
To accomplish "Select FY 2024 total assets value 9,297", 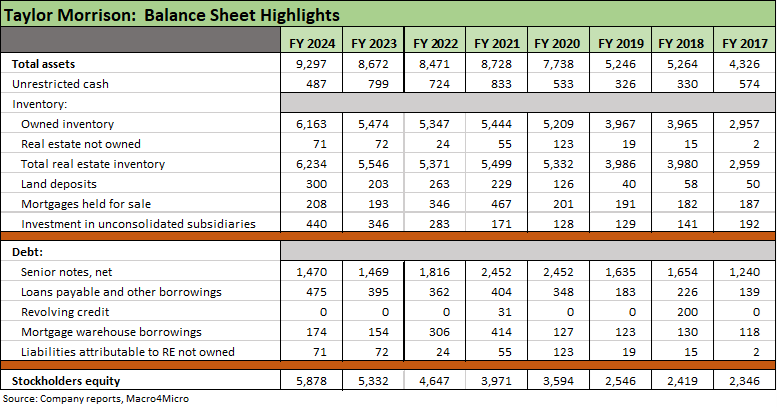I will click(311, 64).
